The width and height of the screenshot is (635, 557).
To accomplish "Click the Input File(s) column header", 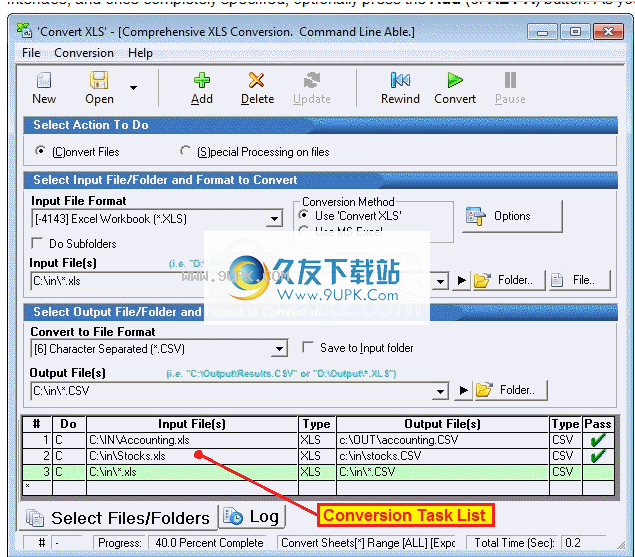I will (192, 424).
